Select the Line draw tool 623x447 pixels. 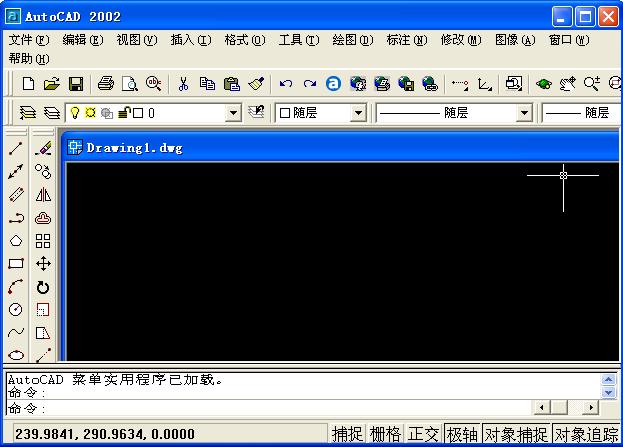tap(16, 149)
